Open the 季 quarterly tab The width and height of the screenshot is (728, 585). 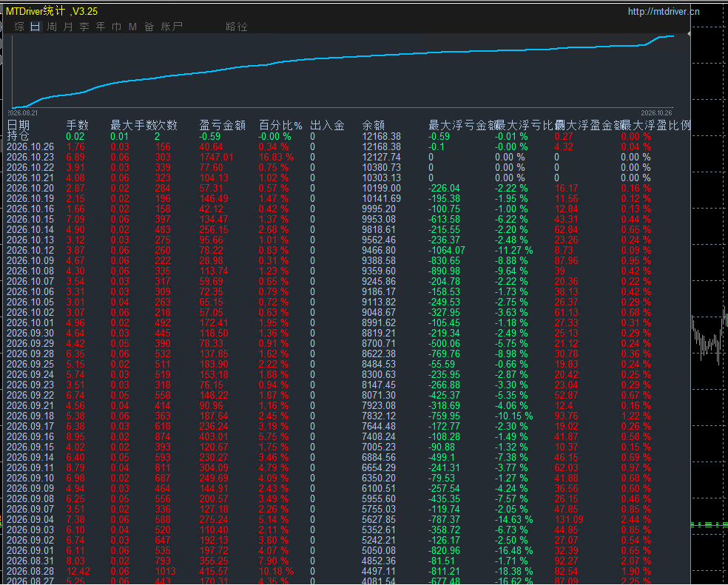[x=84, y=27]
